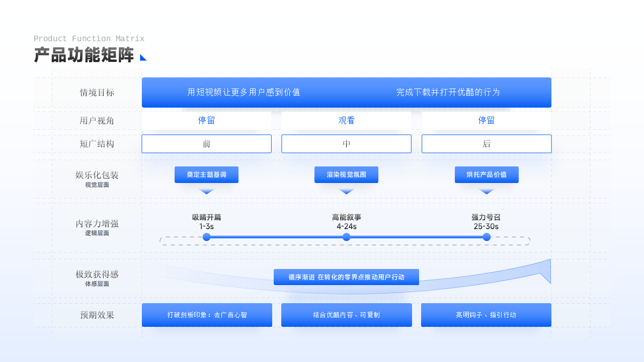
Task: Click the 强力号召 label
Action: [x=486, y=217]
